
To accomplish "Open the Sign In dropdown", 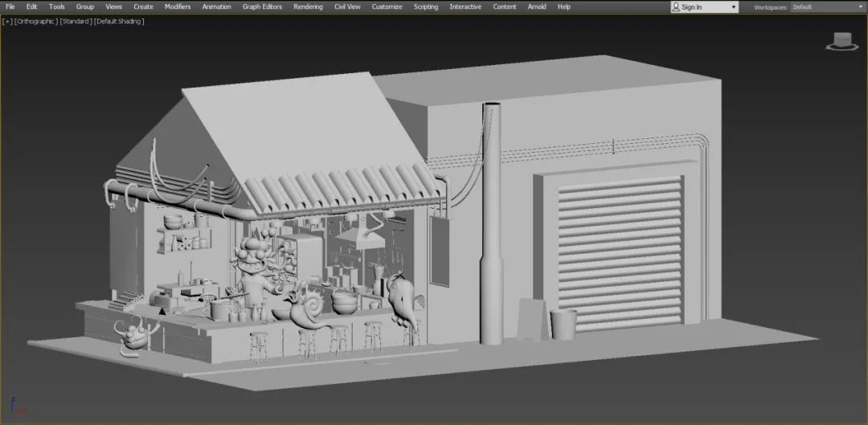I will (732, 6).
